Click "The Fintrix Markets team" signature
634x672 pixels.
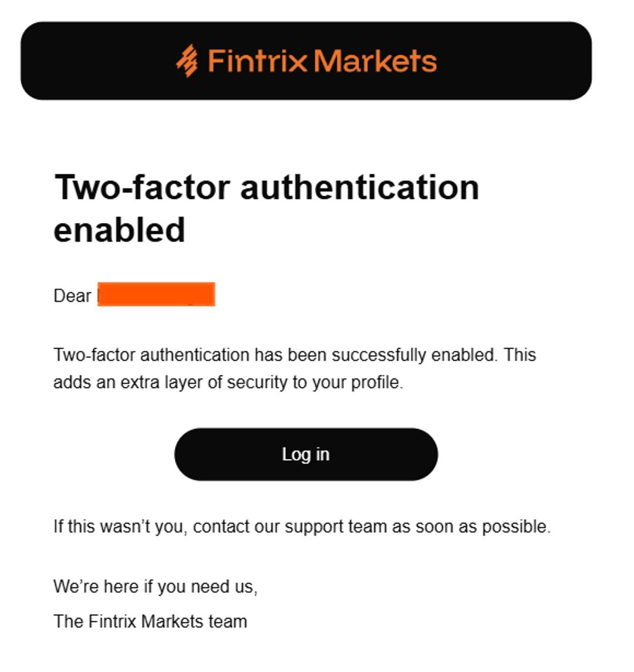coord(150,622)
